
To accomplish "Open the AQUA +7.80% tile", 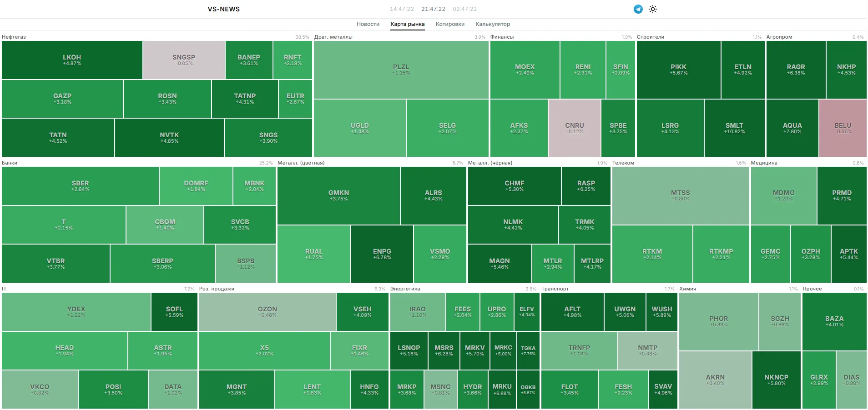I will [x=792, y=128].
